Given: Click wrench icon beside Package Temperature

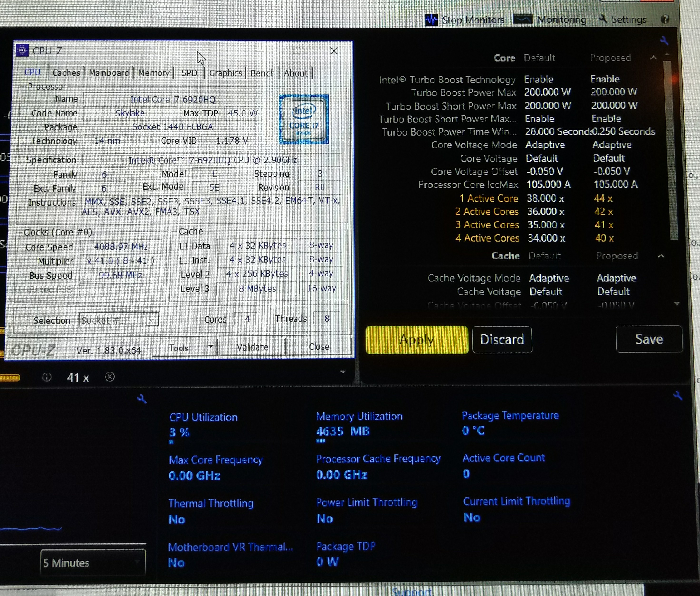Looking at the screenshot, I should (x=677, y=395).
